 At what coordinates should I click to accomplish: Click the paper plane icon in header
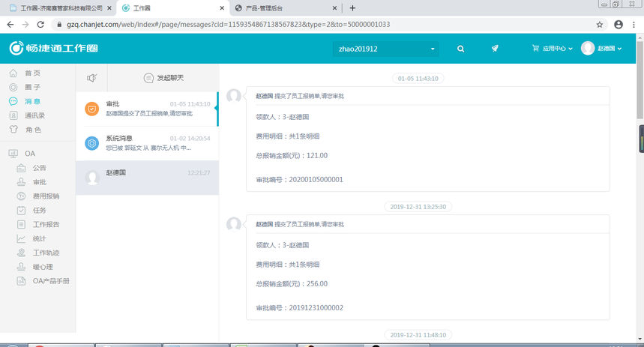[495, 49]
